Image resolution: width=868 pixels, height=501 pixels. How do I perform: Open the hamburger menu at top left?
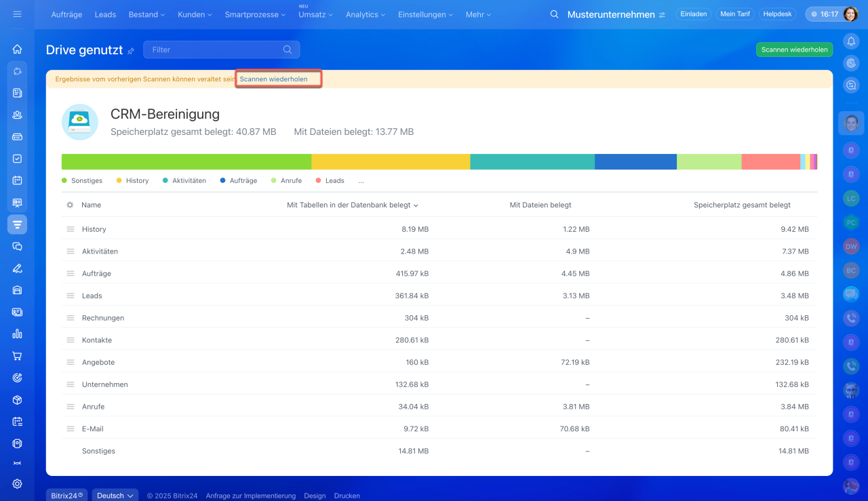(17, 14)
